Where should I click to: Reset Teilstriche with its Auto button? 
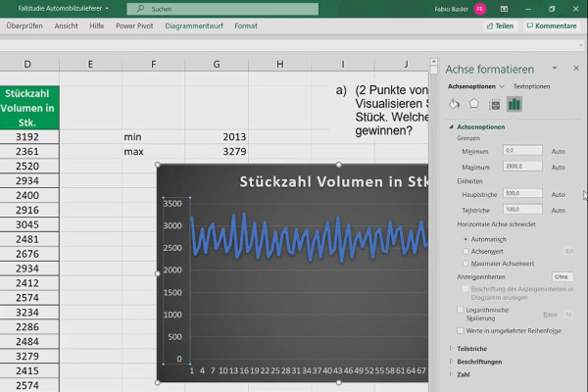tap(558, 211)
